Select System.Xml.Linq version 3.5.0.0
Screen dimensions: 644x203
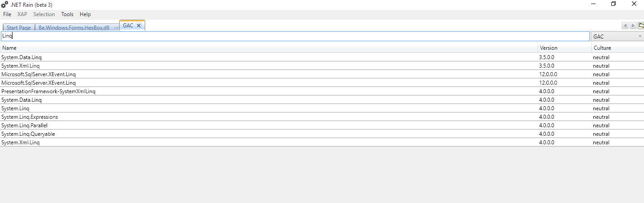(322, 66)
